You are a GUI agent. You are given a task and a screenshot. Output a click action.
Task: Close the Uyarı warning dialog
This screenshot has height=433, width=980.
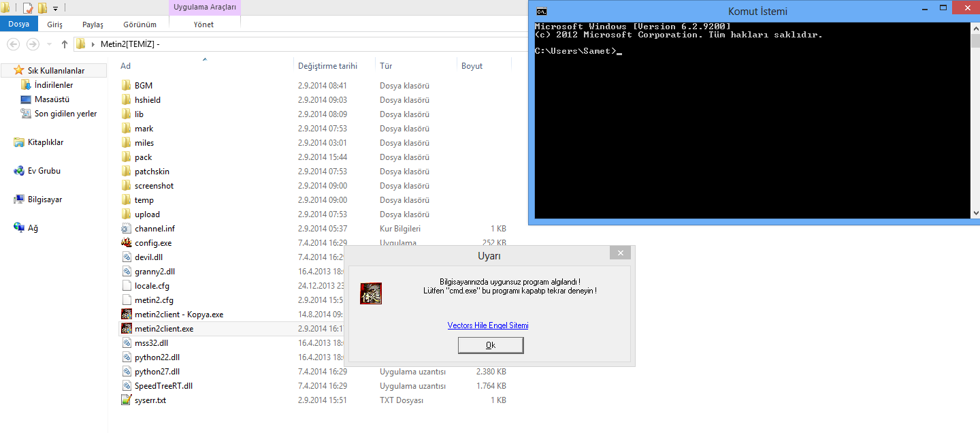(620, 253)
